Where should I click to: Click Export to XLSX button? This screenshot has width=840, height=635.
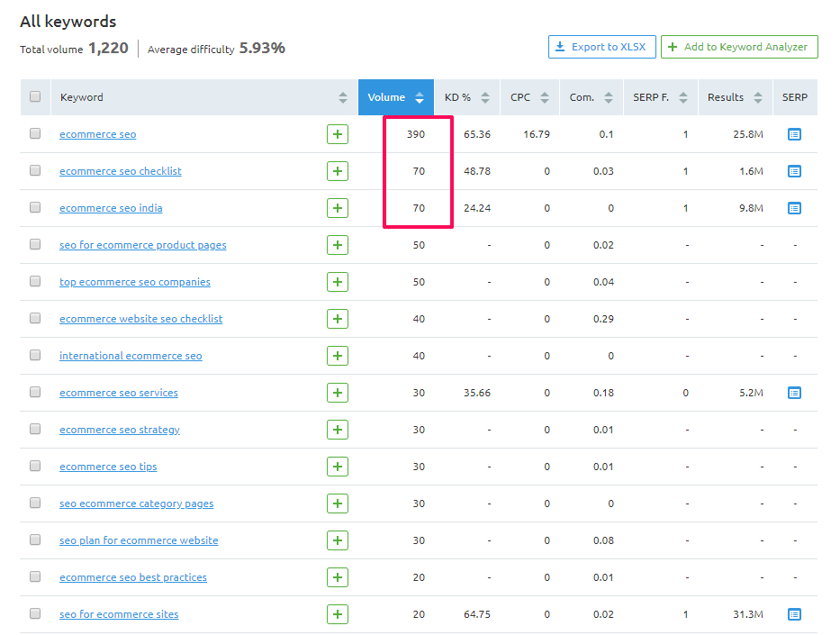[x=602, y=47]
